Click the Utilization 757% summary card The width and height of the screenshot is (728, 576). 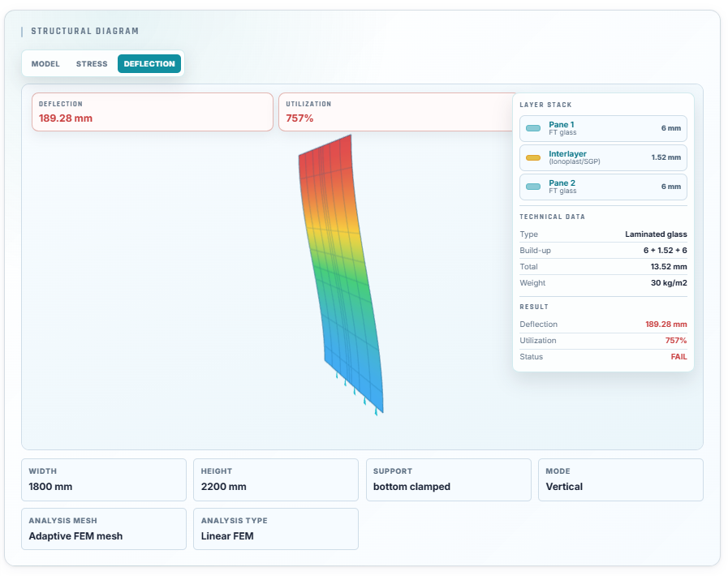point(398,112)
